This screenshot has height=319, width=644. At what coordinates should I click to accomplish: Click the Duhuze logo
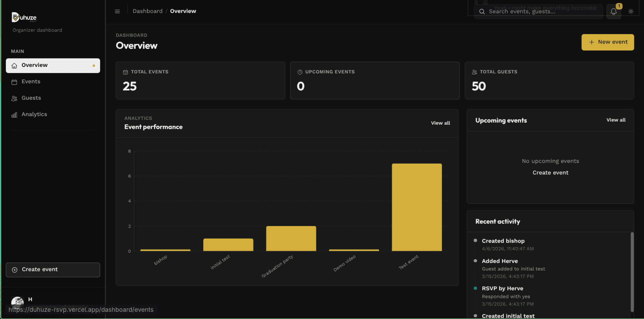[x=24, y=17]
